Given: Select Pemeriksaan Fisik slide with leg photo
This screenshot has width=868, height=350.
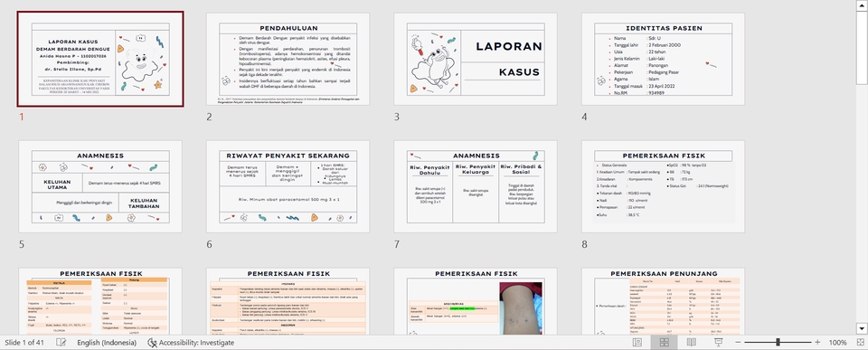Looking at the screenshot, I should [x=476, y=301].
